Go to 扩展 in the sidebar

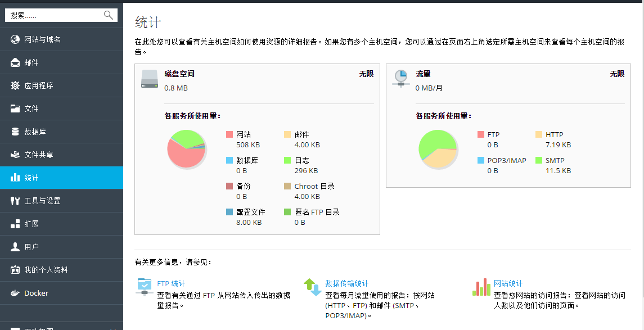pos(62,224)
